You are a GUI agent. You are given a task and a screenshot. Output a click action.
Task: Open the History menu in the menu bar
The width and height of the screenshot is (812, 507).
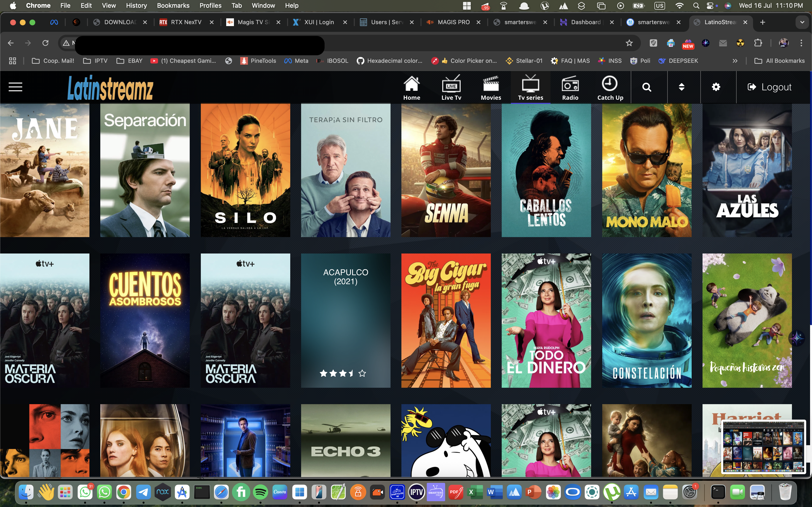(x=136, y=5)
